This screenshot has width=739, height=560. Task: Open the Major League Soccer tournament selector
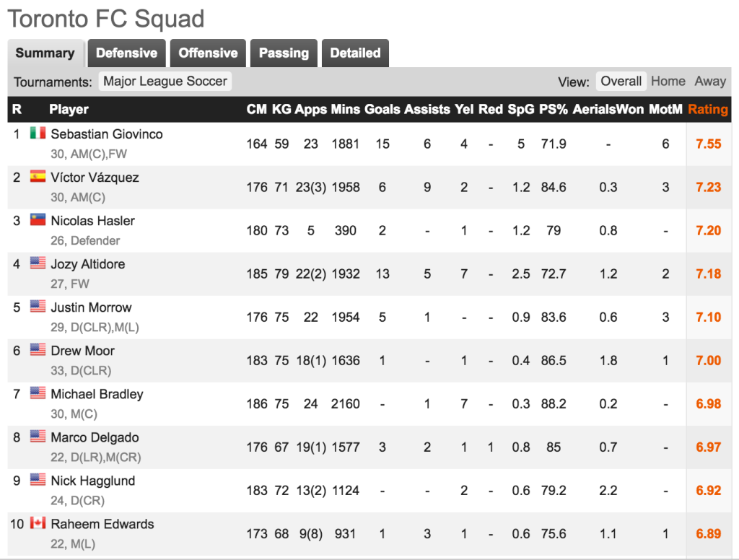pyautogui.click(x=165, y=81)
